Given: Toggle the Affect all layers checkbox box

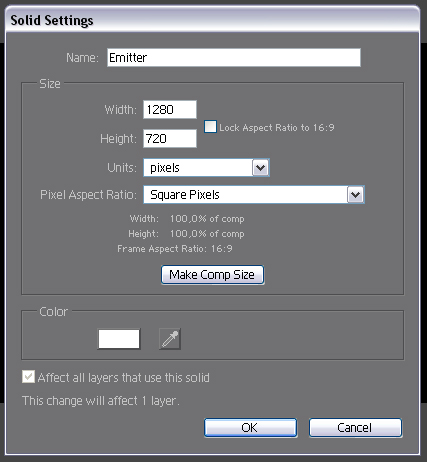Looking at the screenshot, I should point(28,377).
